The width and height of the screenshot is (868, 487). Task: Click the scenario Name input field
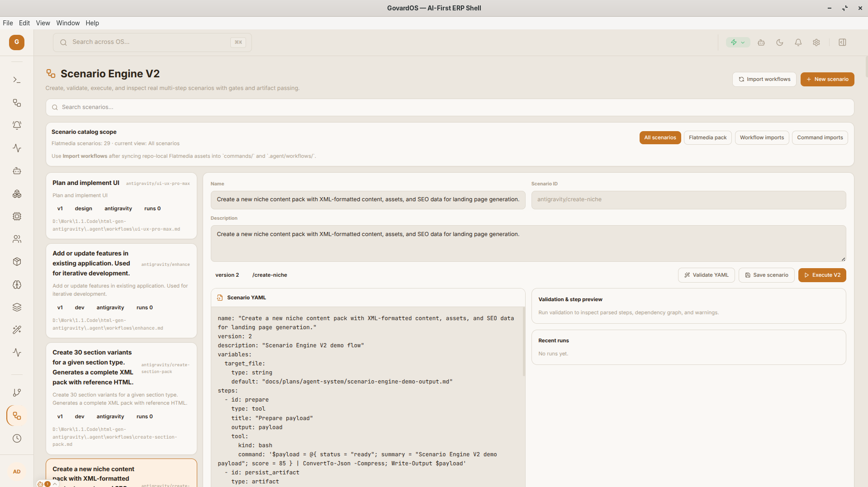point(368,200)
